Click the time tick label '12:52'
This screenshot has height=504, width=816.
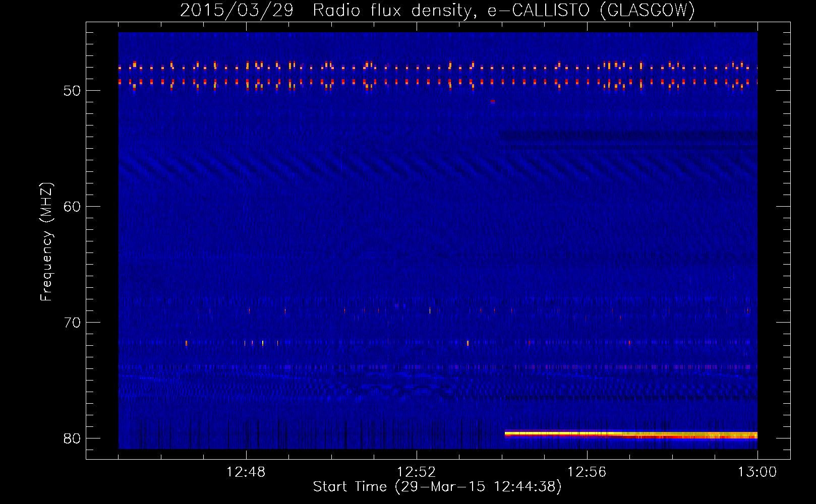point(417,472)
